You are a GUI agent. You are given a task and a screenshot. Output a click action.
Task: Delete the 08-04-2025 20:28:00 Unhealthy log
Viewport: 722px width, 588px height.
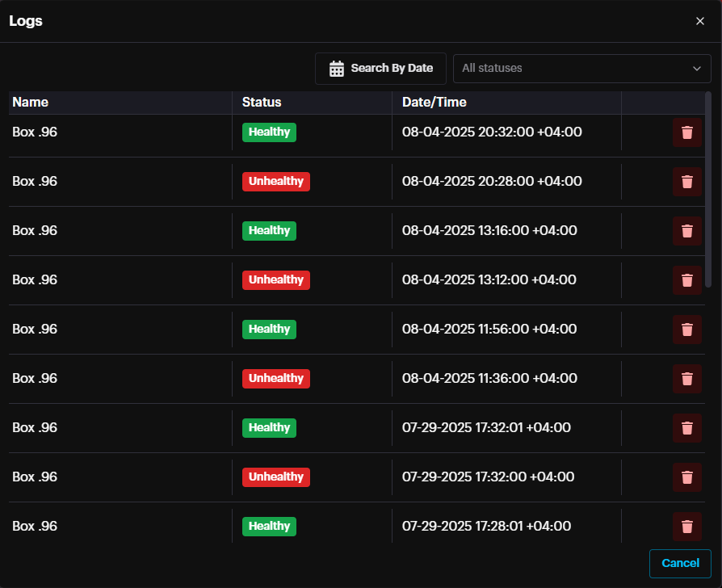(x=686, y=182)
